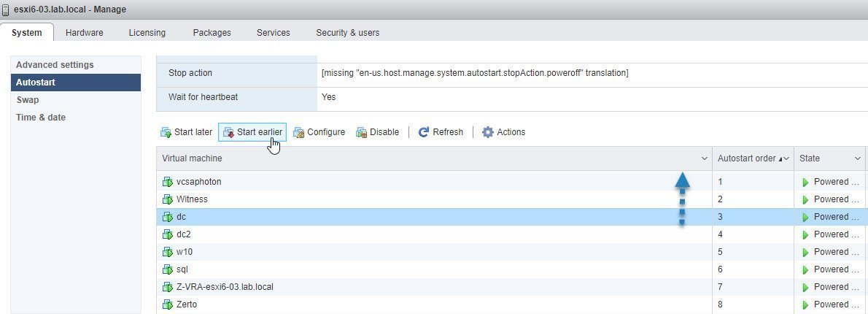Viewport: 868px width, 314px height.
Task: Click powered-on state icon for vcsaphoton
Action: (805, 183)
